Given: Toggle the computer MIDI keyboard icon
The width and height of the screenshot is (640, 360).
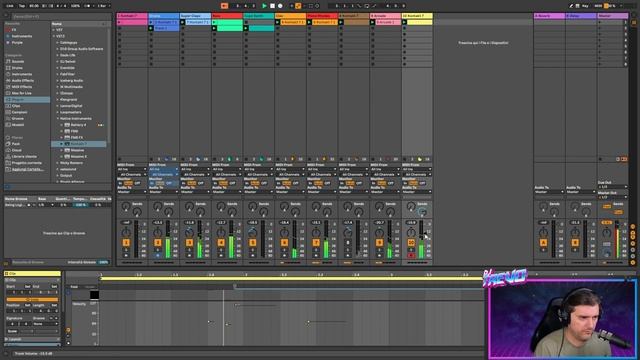Looking at the screenshot, I should coord(577,6).
